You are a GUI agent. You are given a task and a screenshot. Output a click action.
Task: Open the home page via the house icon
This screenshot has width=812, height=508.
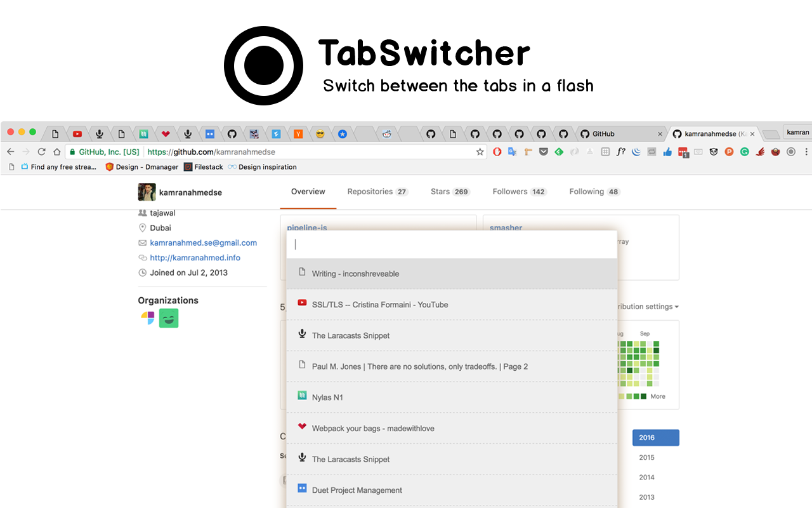coord(57,152)
